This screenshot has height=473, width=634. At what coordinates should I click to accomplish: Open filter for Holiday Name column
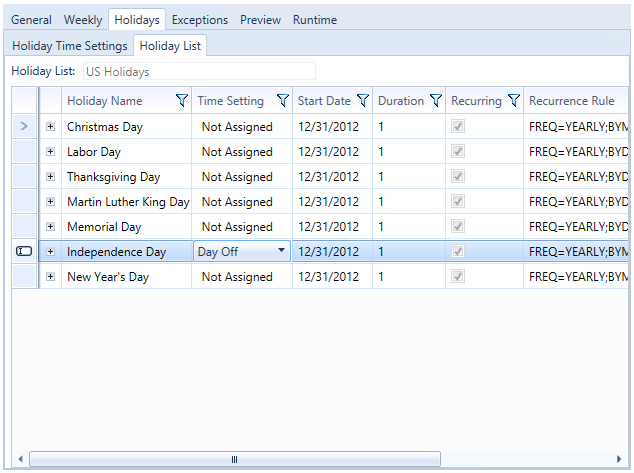coord(181,101)
